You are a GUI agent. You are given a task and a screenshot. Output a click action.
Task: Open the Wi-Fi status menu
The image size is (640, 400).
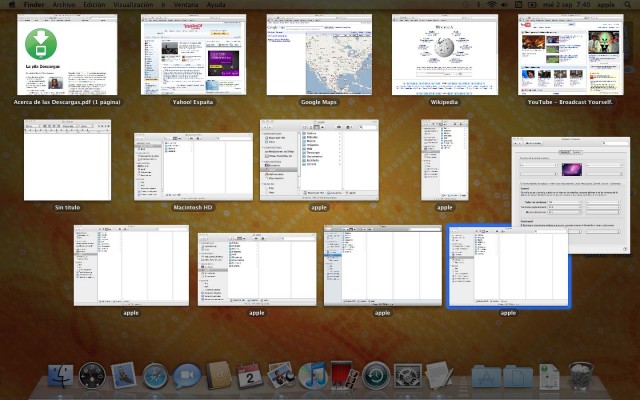pos(491,4)
